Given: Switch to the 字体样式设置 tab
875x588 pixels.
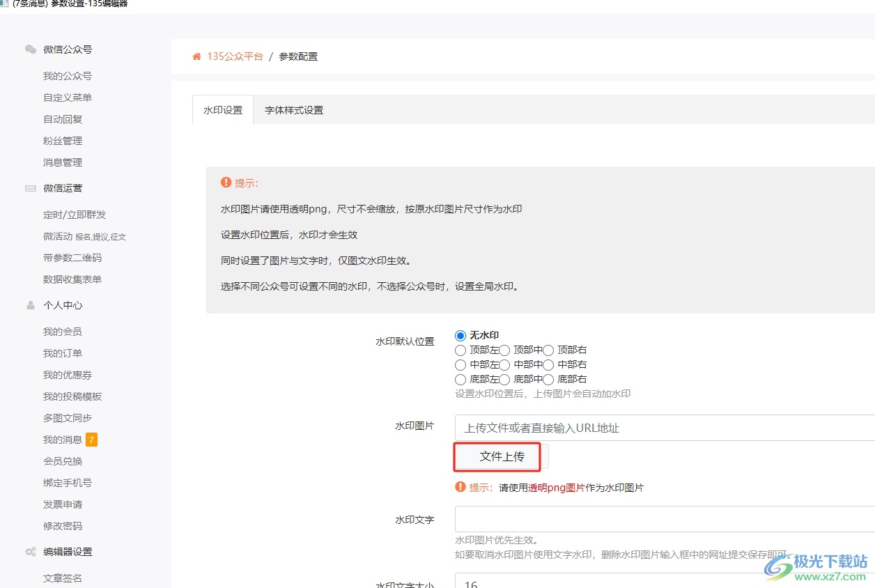Looking at the screenshot, I should click(294, 110).
